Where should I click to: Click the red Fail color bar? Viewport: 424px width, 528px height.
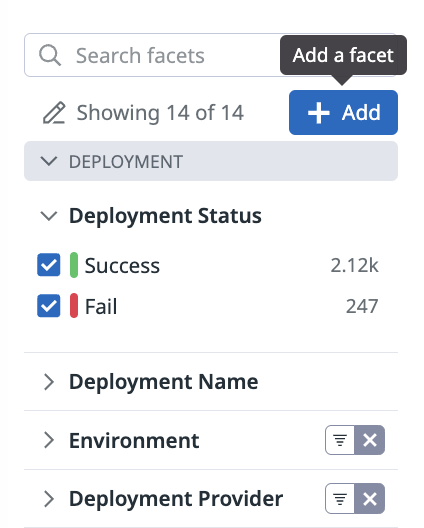coord(74,306)
